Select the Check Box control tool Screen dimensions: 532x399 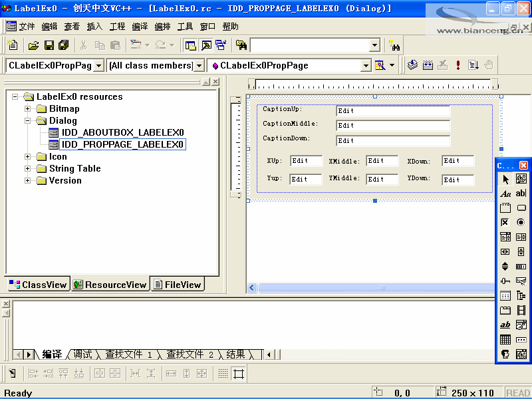[x=505, y=222]
